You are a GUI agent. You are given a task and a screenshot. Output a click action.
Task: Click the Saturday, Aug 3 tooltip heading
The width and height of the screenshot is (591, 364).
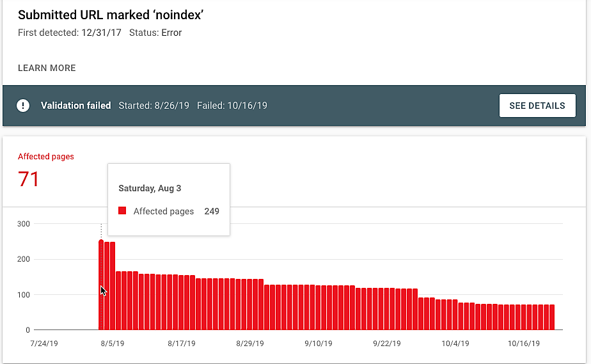[150, 189]
